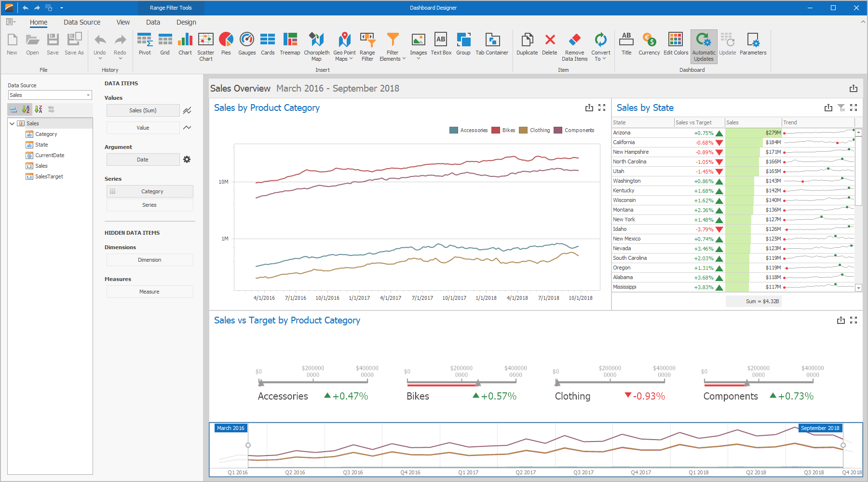Duplicate the selected dashboard item
Image resolution: width=868 pixels, height=482 pixels.
coord(527,44)
